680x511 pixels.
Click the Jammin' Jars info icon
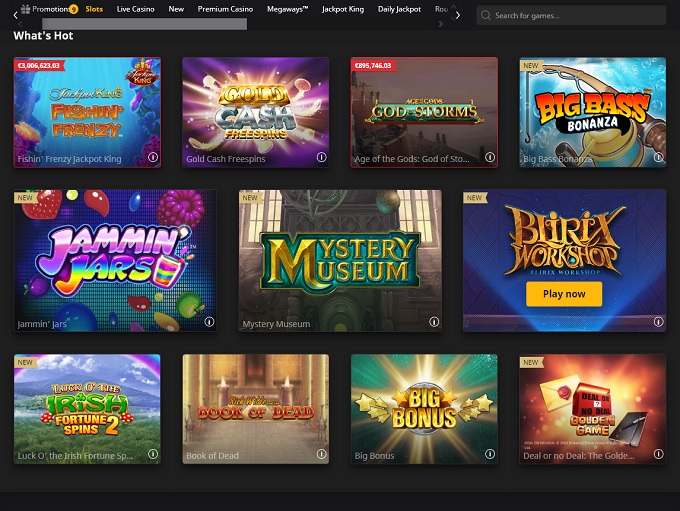pyautogui.click(x=209, y=322)
